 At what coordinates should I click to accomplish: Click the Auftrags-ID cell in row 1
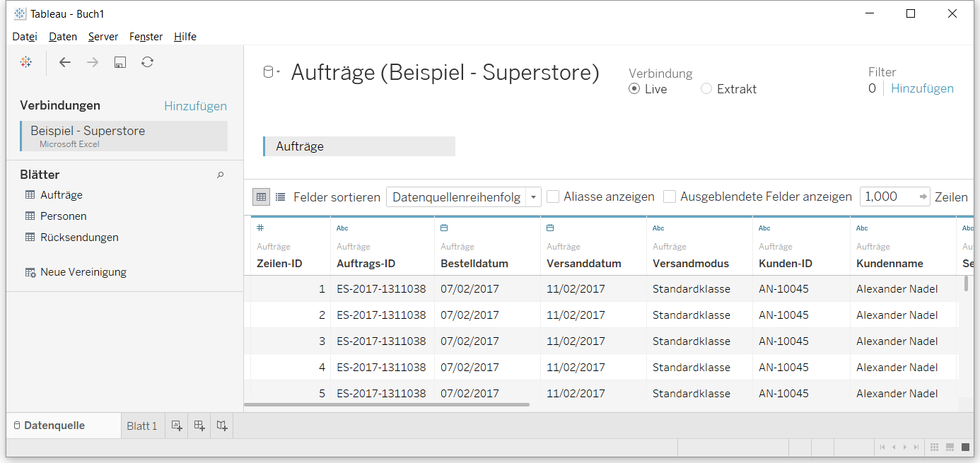(381, 289)
